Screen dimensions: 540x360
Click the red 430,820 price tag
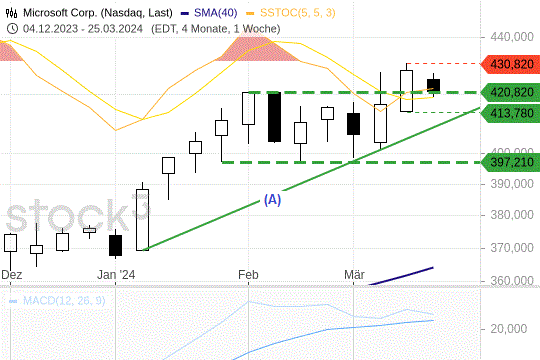510,64
